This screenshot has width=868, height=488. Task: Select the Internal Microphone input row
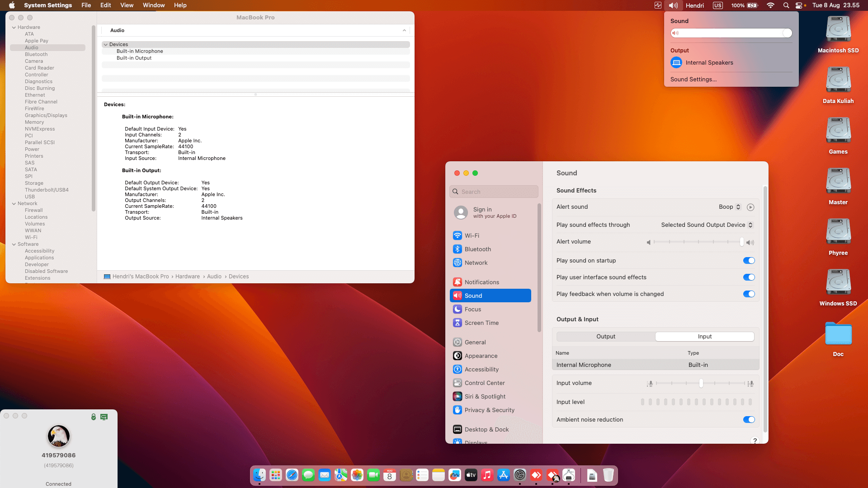pyautogui.click(x=656, y=365)
